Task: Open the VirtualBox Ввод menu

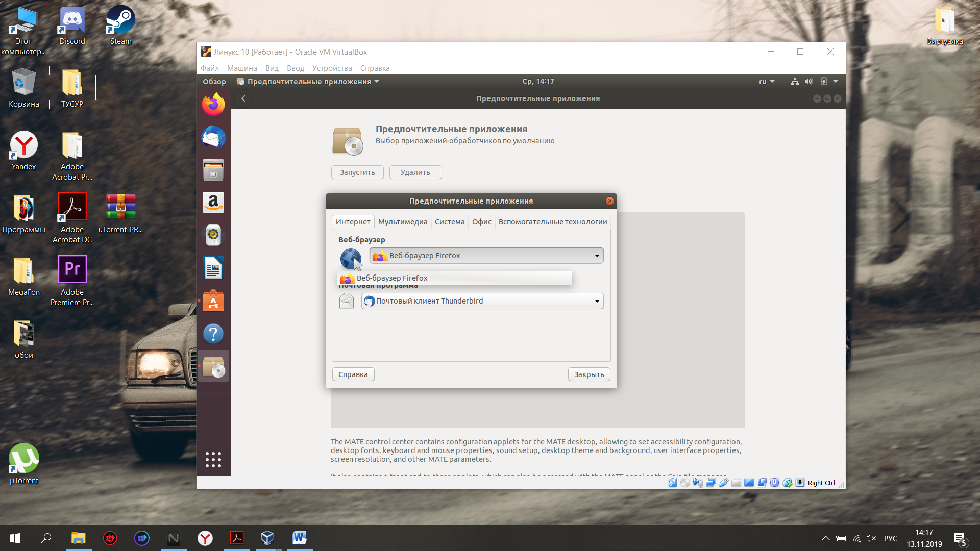Action: tap(296, 68)
